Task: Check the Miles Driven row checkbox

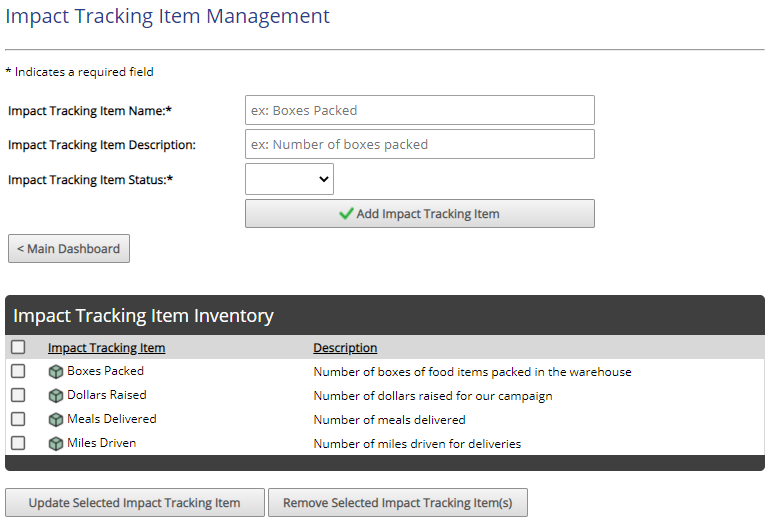Action: tap(18, 443)
